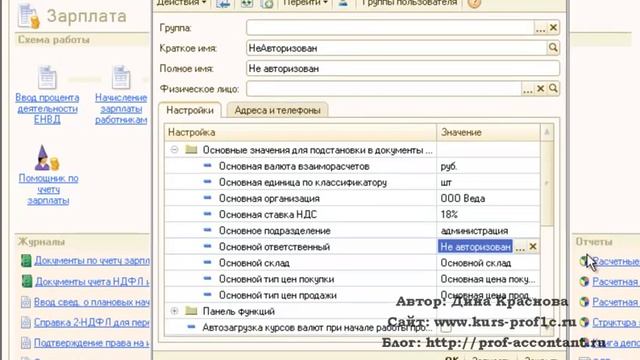Click the settings table vertical scrollbar

tap(547, 183)
